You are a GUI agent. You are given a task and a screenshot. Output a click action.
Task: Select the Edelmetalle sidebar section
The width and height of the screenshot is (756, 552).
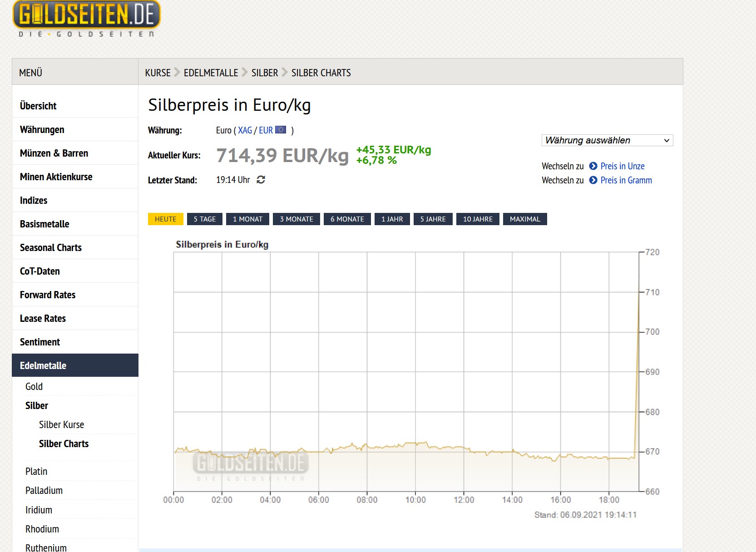click(x=75, y=365)
